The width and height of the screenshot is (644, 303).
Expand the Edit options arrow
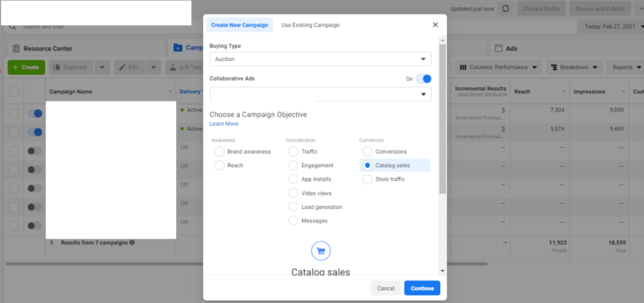coord(153,67)
